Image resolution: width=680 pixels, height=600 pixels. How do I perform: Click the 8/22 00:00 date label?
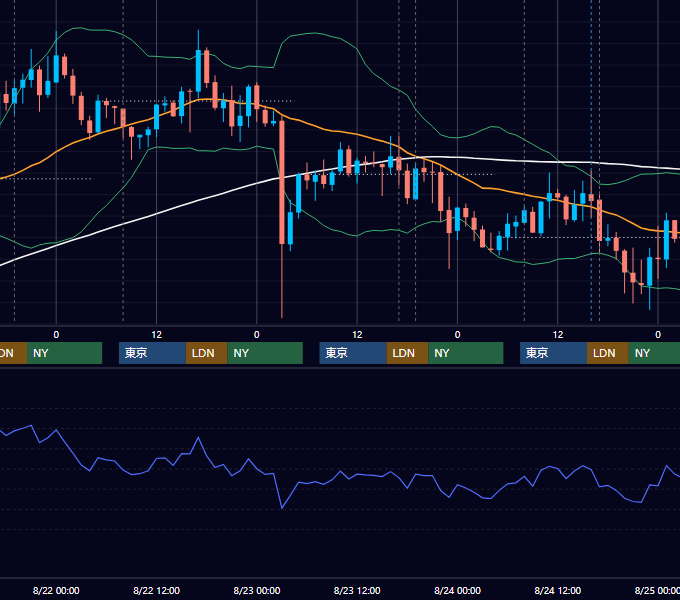pyautogui.click(x=56, y=590)
